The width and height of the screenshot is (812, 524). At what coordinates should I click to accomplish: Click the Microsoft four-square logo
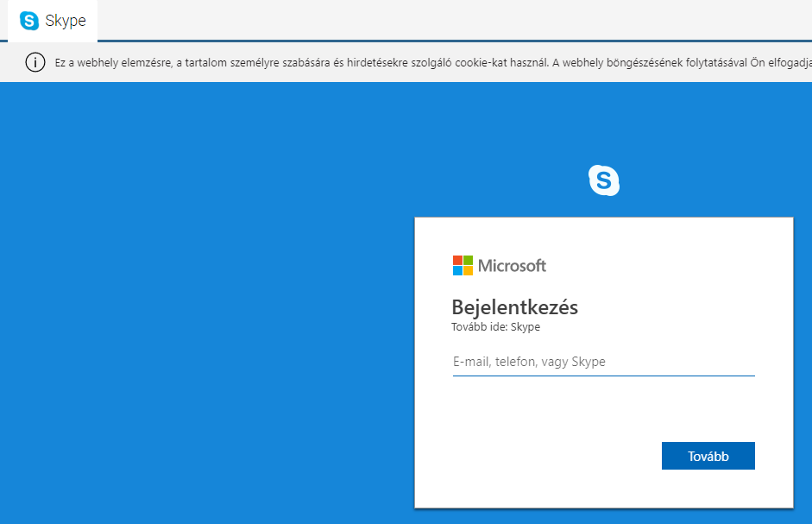tap(463, 265)
